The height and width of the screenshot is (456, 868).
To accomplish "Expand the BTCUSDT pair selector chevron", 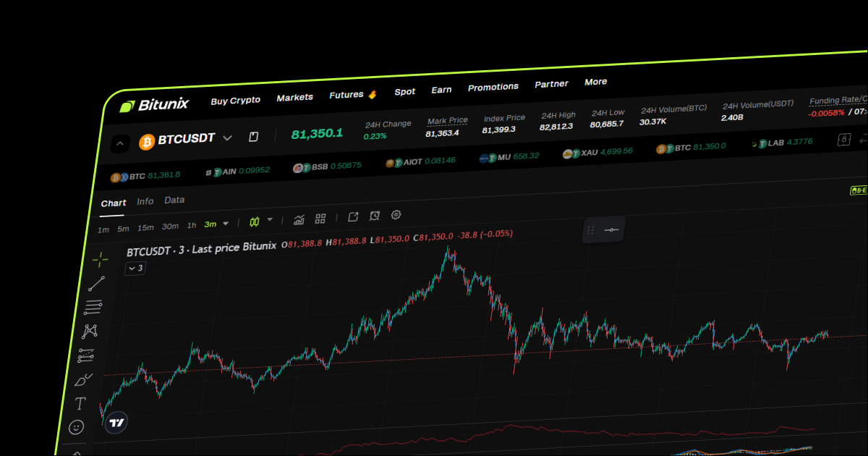I will click(x=227, y=138).
